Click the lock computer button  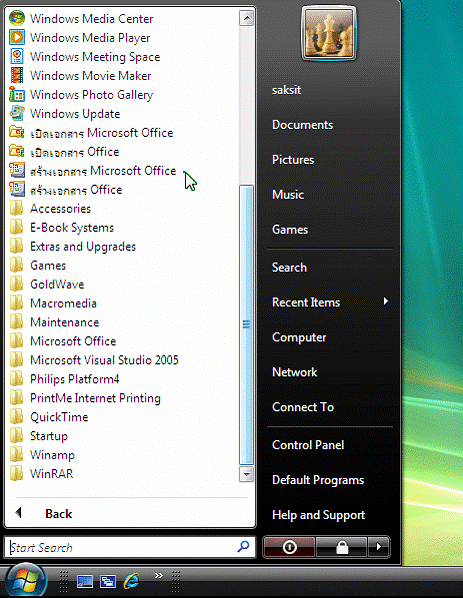point(342,547)
